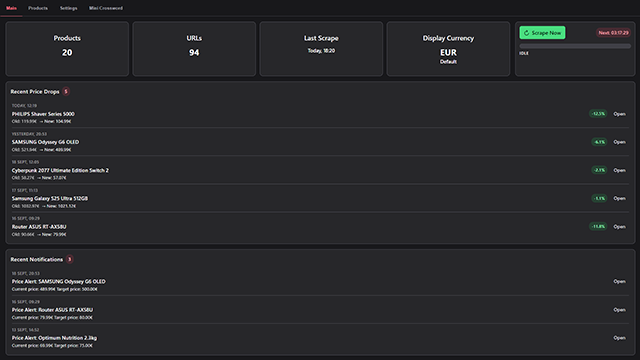Open the Optimum Nutrition price alert
Image resolution: width=640 pixels, height=360 pixels.
point(619,338)
